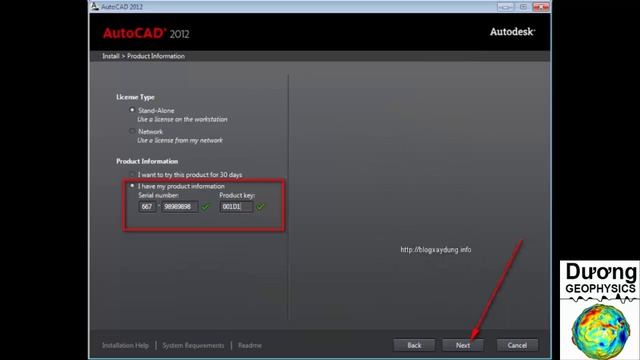Click the 'Serial number:' label
This screenshot has height=360, width=640.
click(x=158, y=195)
